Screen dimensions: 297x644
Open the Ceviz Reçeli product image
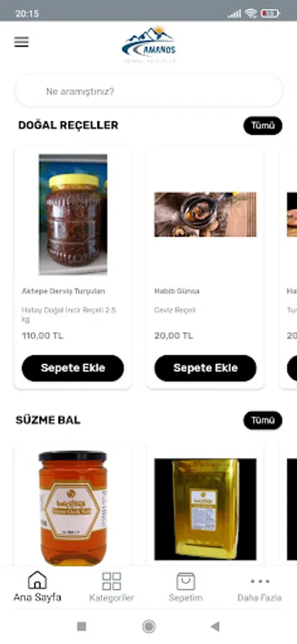[205, 215]
